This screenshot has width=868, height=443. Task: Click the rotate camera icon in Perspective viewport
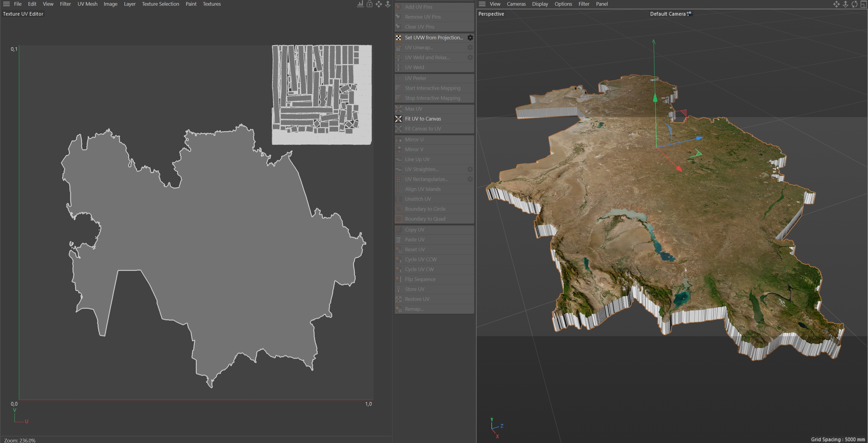click(854, 4)
